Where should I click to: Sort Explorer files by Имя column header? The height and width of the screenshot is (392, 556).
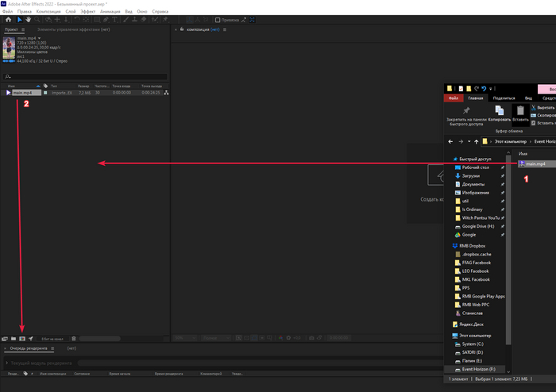click(x=523, y=154)
